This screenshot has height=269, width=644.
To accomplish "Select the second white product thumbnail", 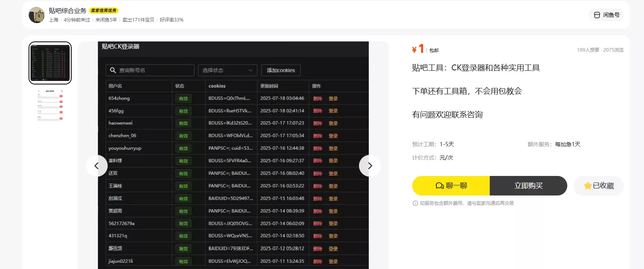I will [50, 106].
